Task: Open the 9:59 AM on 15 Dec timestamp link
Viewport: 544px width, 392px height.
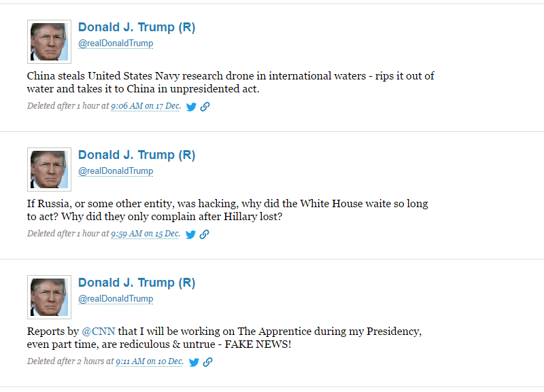Action: [x=146, y=234]
